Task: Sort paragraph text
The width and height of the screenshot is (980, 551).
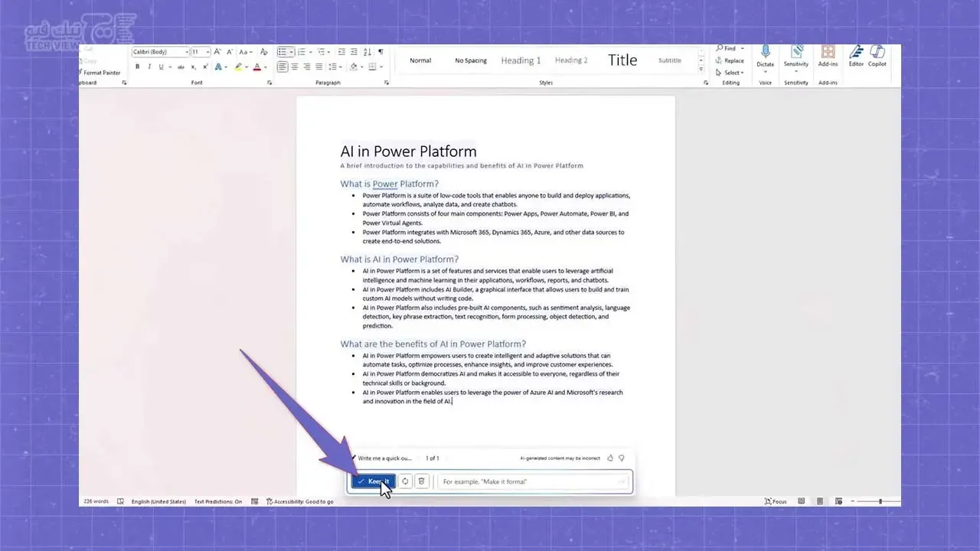Action: pyautogui.click(x=367, y=52)
